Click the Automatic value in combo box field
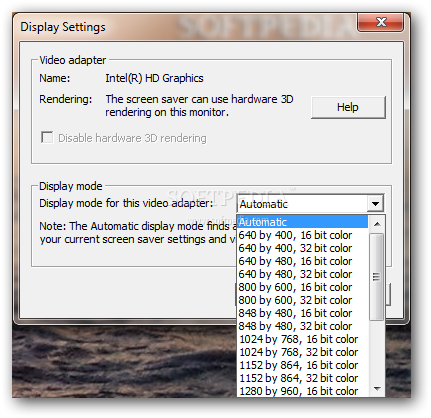Viewport: 431px width, 418px height. pyautogui.click(x=264, y=204)
